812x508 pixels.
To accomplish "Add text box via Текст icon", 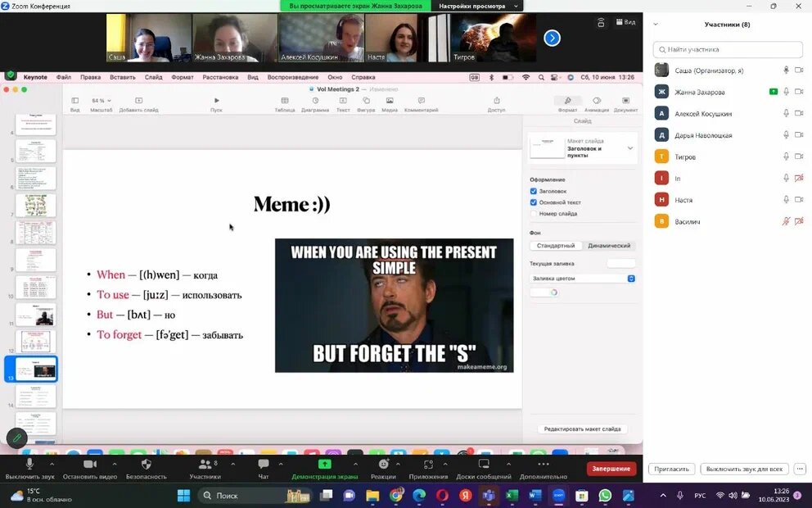I will [x=343, y=101].
